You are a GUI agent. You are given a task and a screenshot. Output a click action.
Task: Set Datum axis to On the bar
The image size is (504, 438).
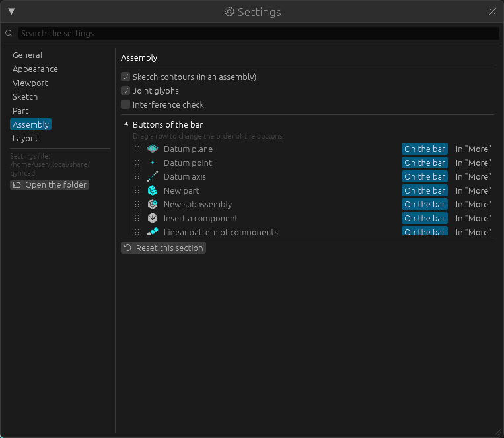(x=425, y=176)
